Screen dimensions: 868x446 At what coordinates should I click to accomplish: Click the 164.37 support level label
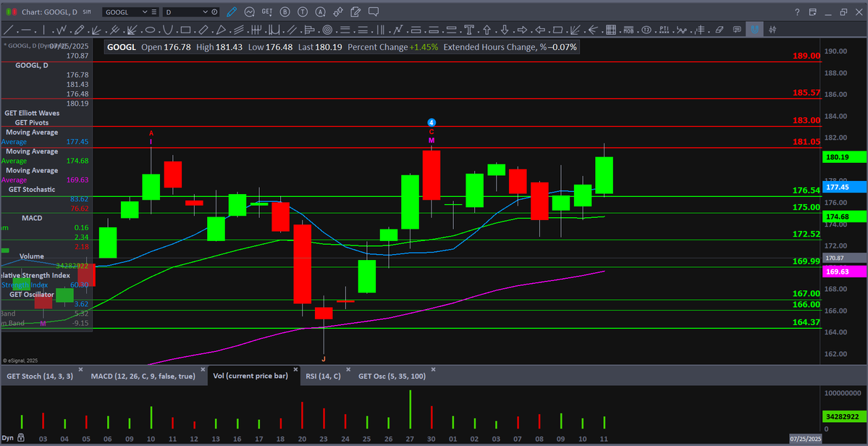click(x=806, y=322)
